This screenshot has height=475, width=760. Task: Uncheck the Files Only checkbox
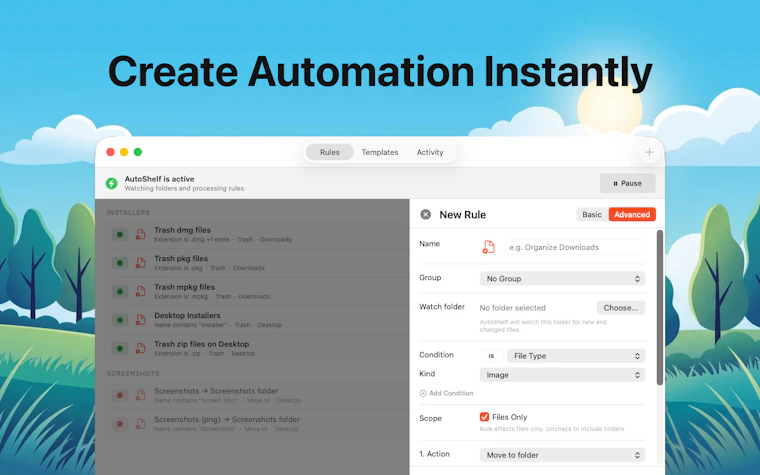pyautogui.click(x=484, y=417)
